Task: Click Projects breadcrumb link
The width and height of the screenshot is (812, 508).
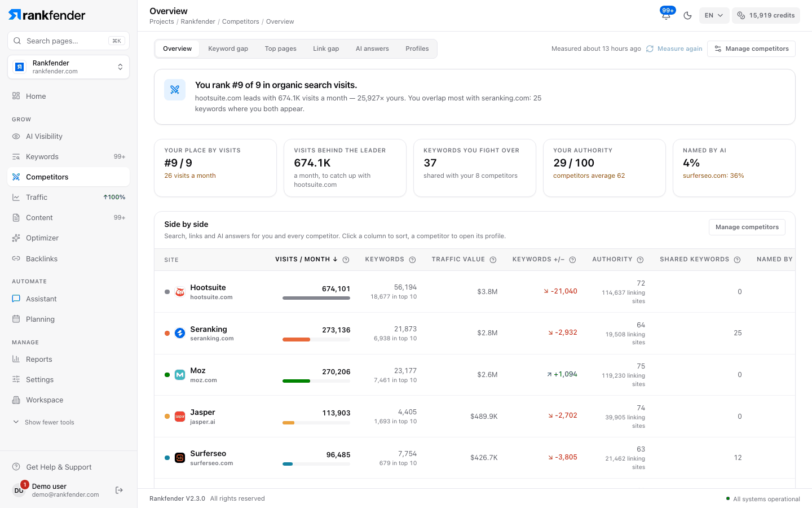Action: 161,21
